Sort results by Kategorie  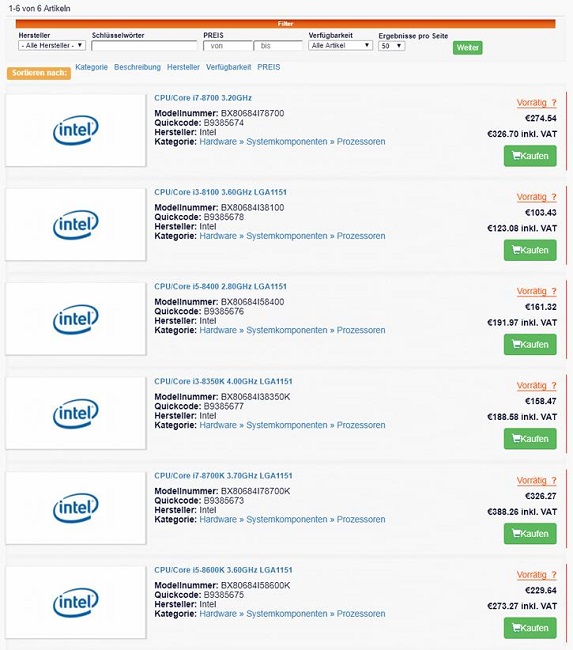click(92, 67)
